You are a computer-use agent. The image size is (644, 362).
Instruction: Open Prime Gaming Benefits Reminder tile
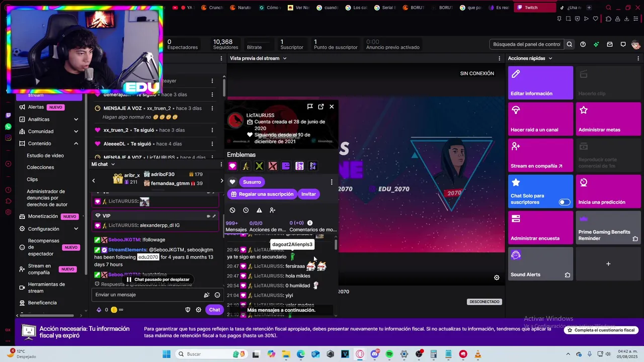[x=608, y=228]
